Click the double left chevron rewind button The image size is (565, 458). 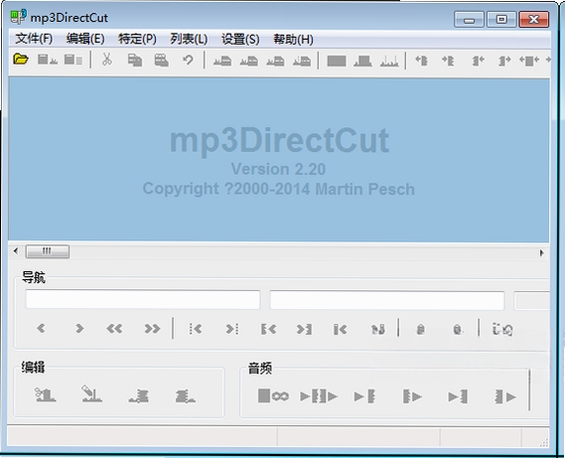tap(114, 328)
